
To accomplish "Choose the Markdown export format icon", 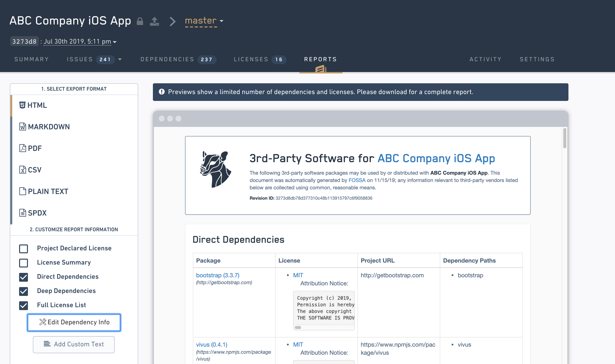I will [22, 127].
